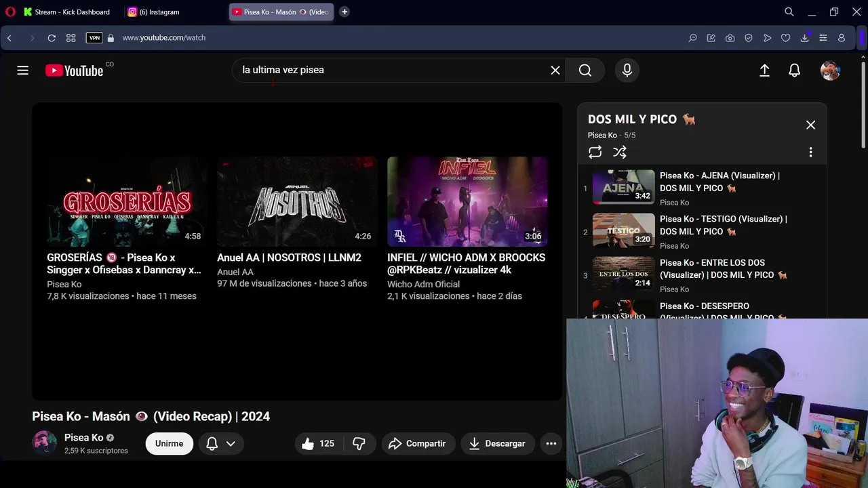
Task: Go forward in browser history
Action: click(x=31, y=38)
